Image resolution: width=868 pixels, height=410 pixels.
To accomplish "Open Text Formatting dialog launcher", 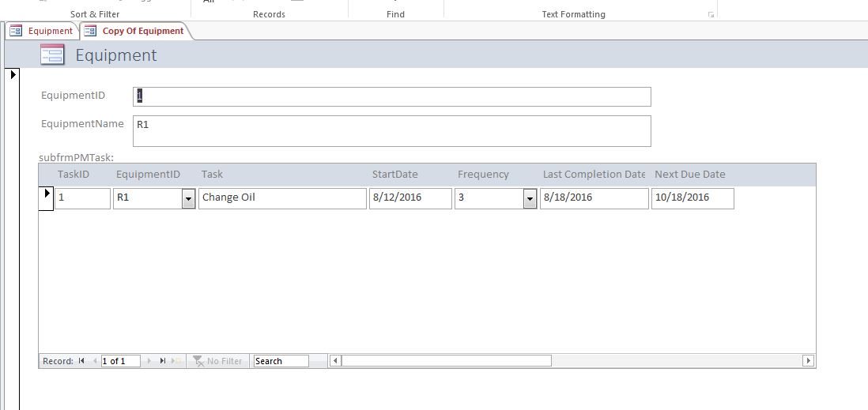I will 711,15.
